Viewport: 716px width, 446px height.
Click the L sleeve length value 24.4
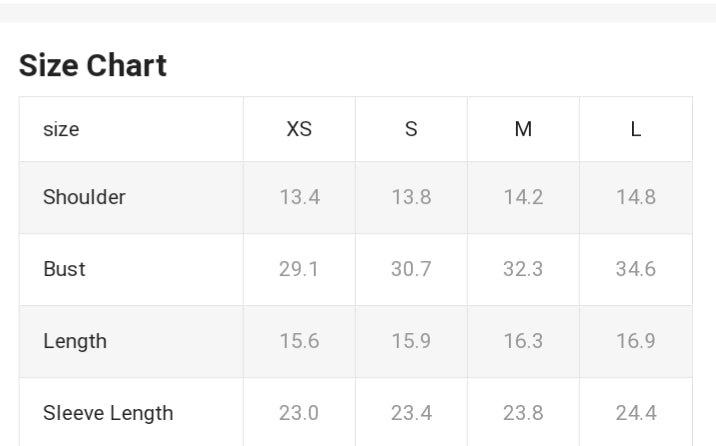[636, 413]
